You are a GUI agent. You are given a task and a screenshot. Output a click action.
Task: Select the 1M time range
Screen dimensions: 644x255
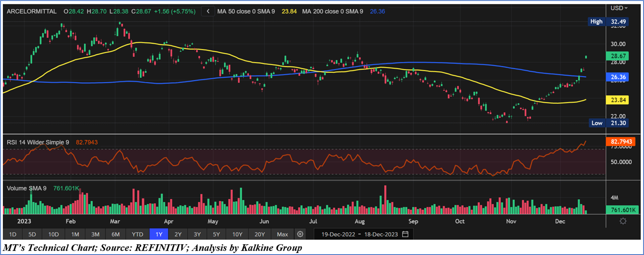coord(75,234)
